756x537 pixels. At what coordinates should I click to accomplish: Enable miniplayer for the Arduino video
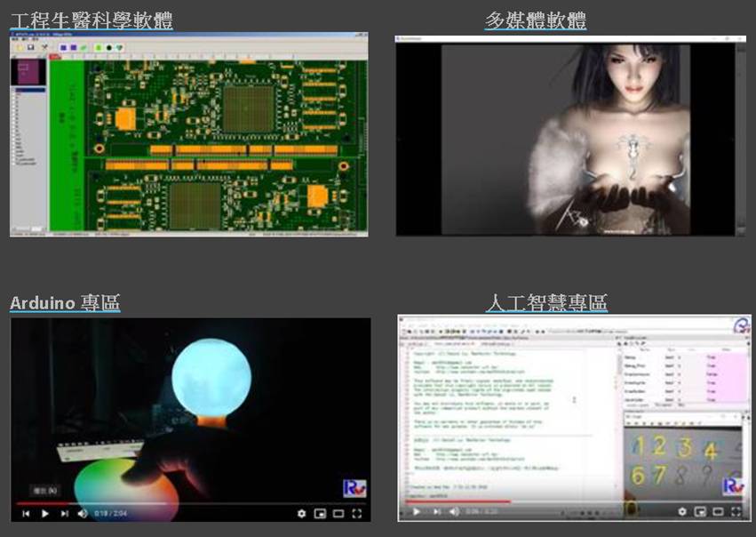click(320, 513)
